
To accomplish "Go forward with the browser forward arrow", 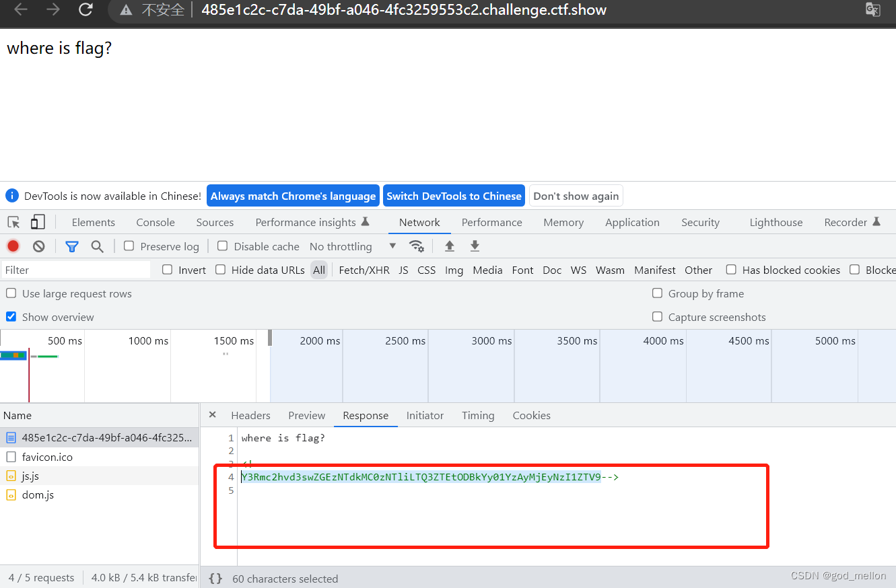I will [x=53, y=9].
